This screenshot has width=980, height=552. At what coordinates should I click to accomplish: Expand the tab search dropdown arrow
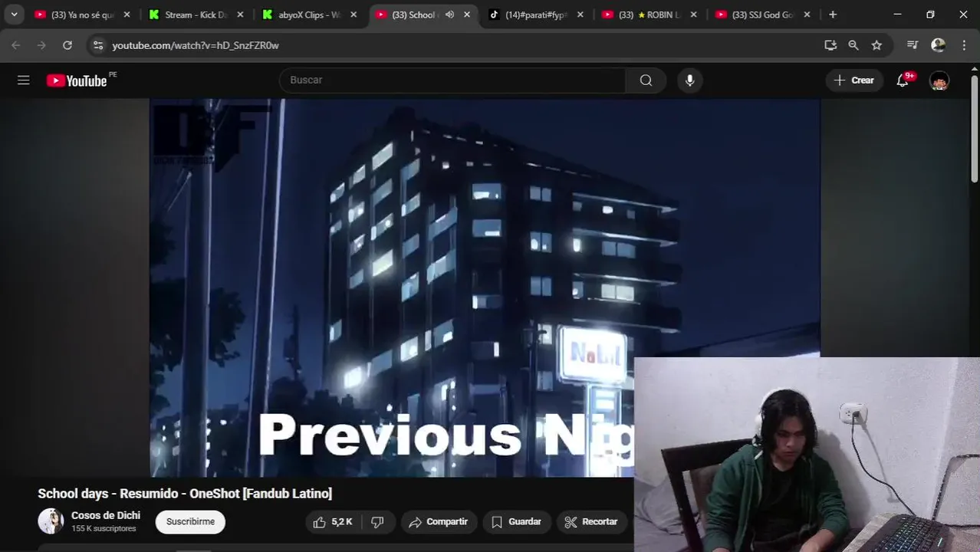tap(14, 15)
